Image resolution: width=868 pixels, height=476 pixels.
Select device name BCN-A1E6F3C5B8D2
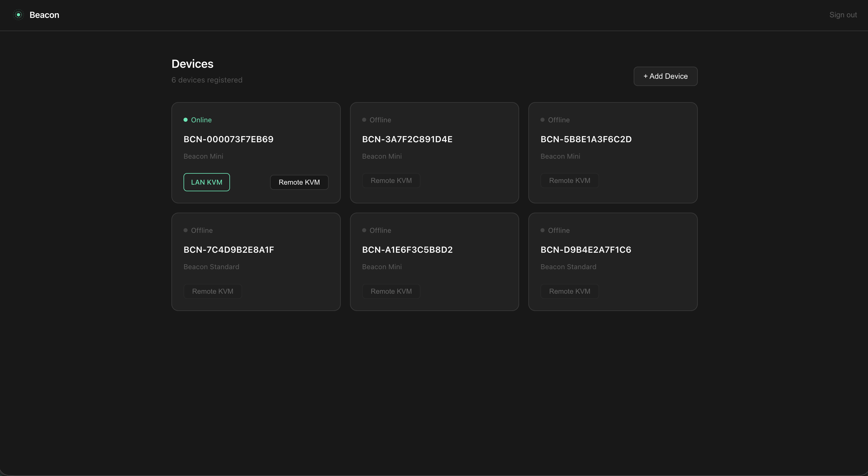407,250
